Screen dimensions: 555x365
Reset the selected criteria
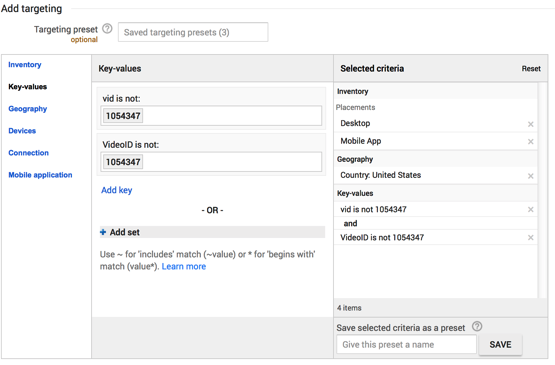pos(531,69)
